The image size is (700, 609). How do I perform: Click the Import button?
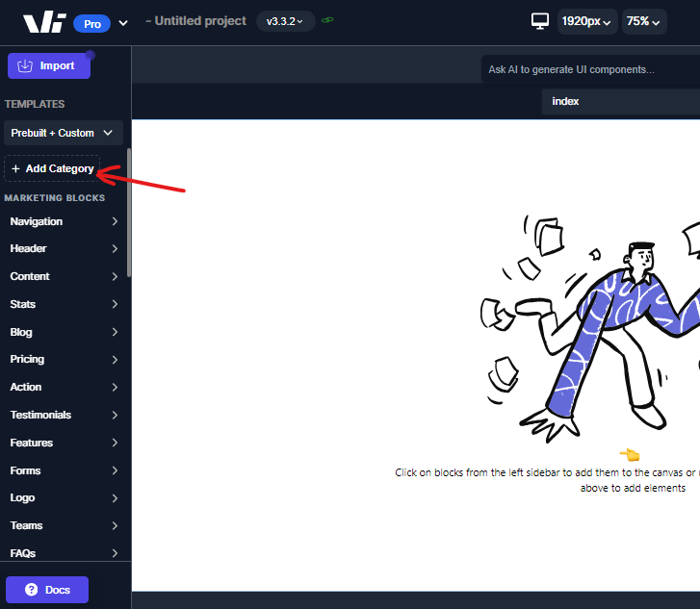49,66
